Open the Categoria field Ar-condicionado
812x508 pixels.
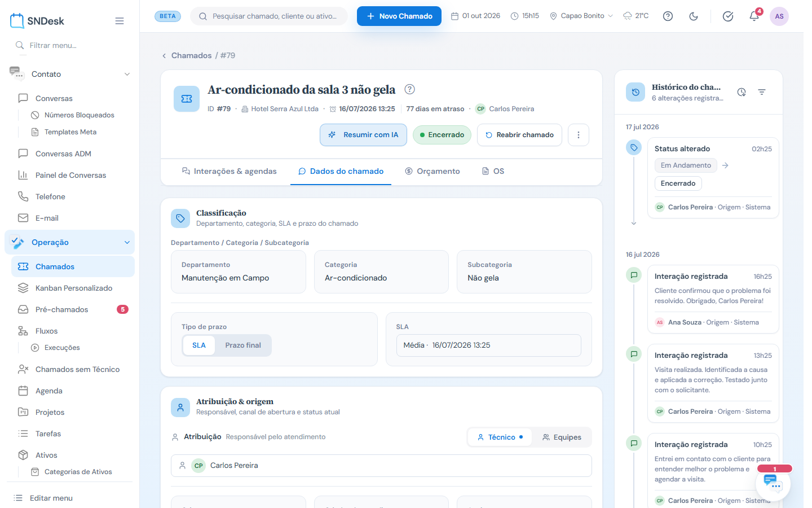pos(381,272)
